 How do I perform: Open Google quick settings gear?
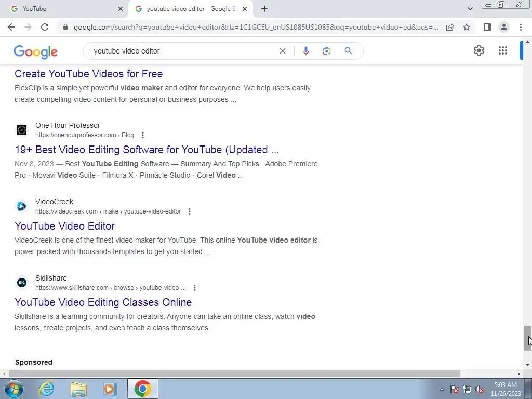coord(478,50)
